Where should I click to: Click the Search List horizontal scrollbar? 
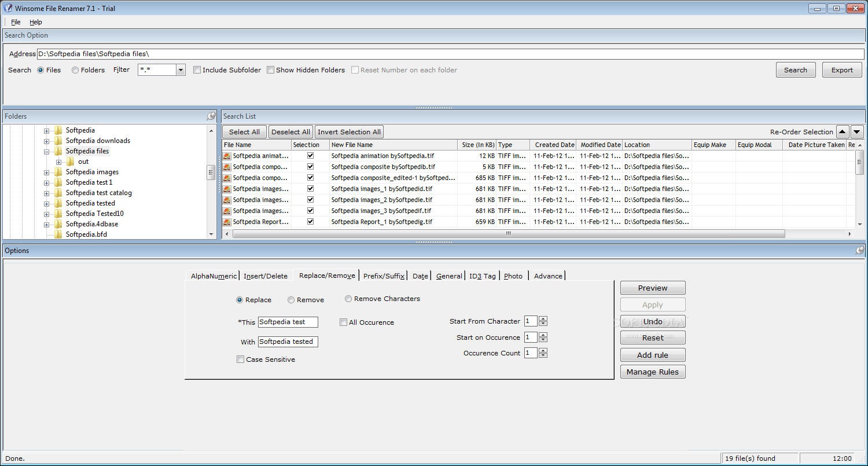click(509, 234)
